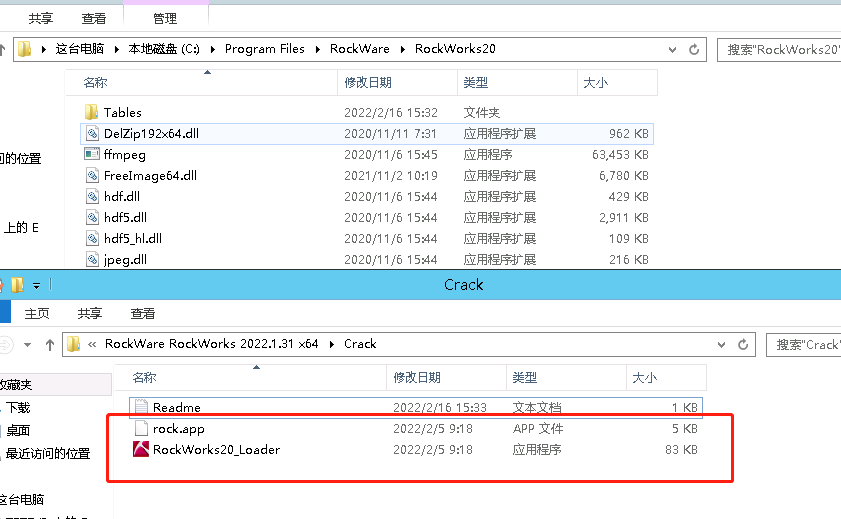Navigate to 这台电脑 in breadcrumb
The image size is (841, 519).
click(x=79, y=49)
